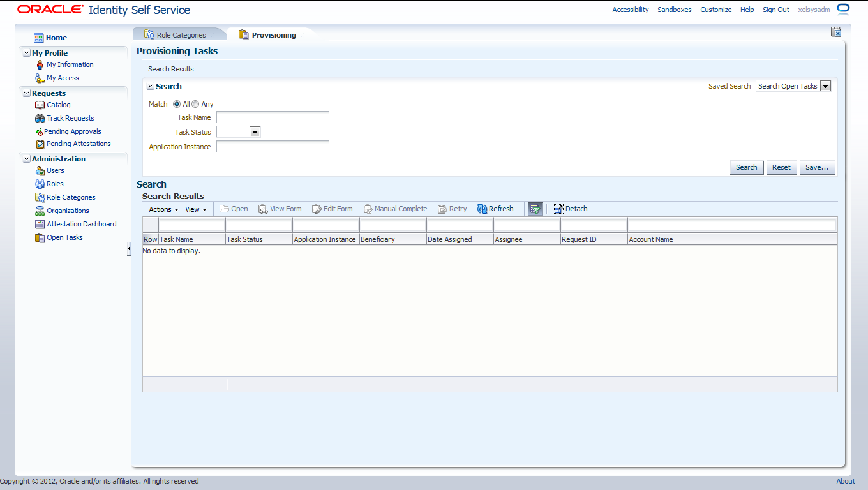Open the Attestation Dashboard via its icon
868x490 pixels.
pos(40,224)
